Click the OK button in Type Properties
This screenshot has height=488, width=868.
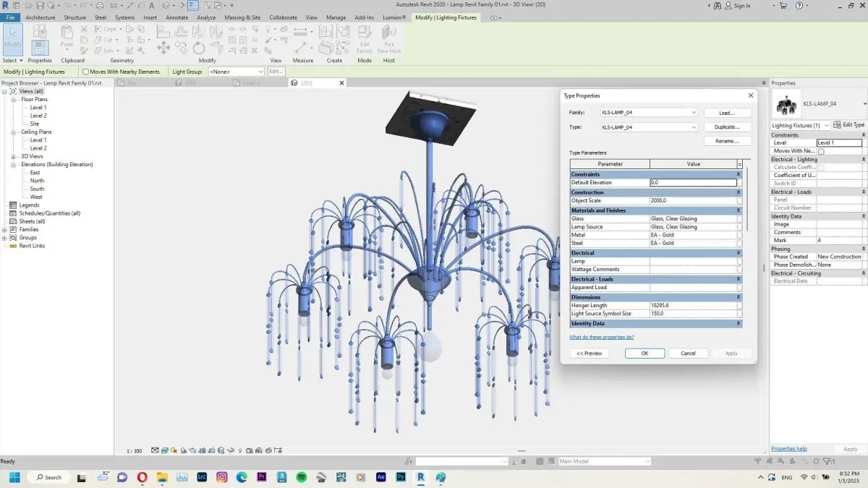[644, 354]
